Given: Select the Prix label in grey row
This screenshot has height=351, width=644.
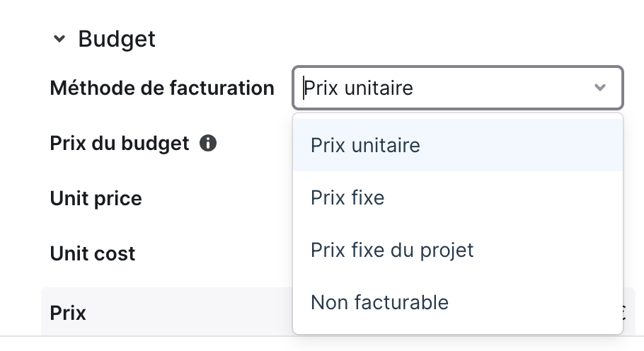Looking at the screenshot, I should 68,313.
